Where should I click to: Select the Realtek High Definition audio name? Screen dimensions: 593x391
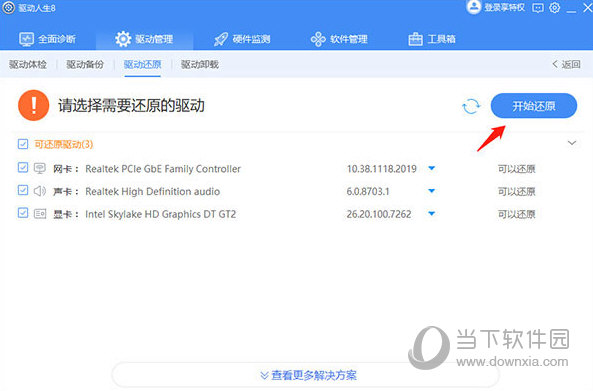pos(152,191)
